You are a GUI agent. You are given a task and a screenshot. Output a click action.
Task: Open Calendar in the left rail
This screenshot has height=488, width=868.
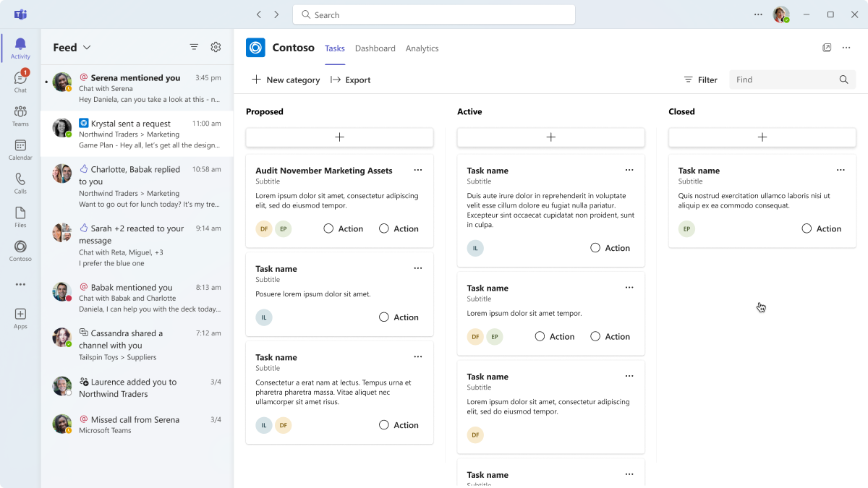coord(20,149)
